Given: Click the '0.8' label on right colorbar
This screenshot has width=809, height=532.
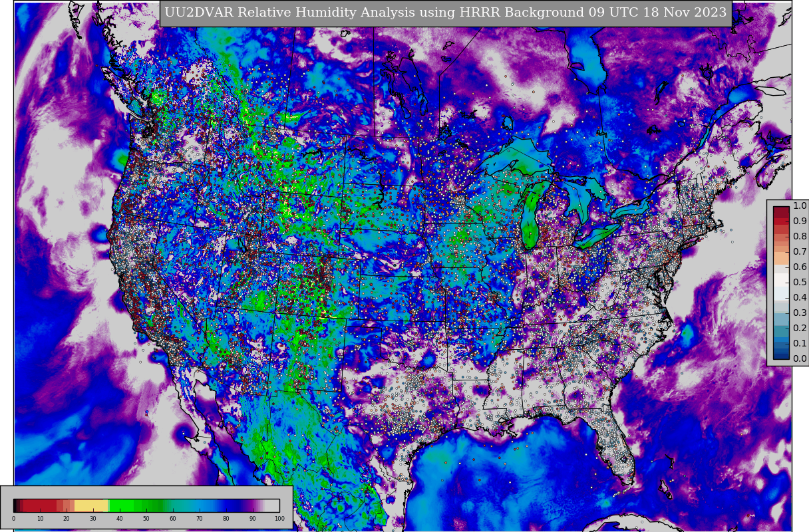Looking at the screenshot, I should (800, 236).
